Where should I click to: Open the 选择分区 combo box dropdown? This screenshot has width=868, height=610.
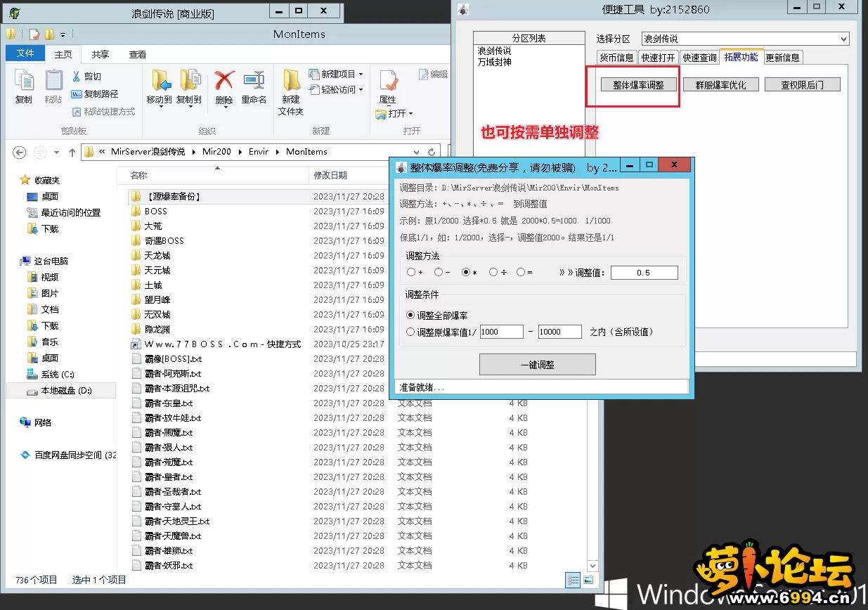pos(843,39)
